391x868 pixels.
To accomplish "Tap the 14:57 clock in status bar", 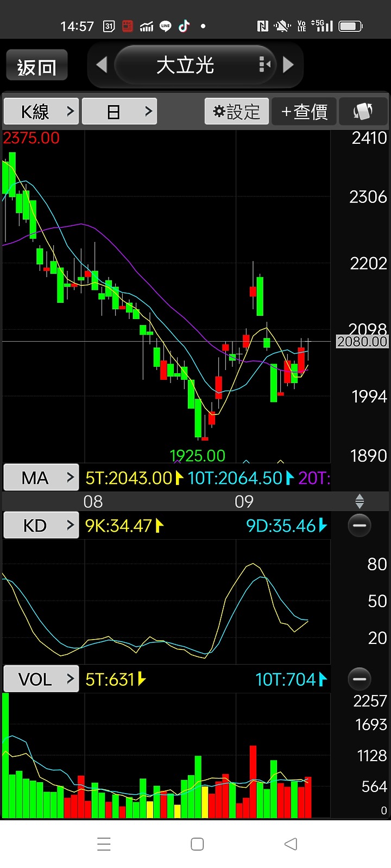I will point(77,26).
